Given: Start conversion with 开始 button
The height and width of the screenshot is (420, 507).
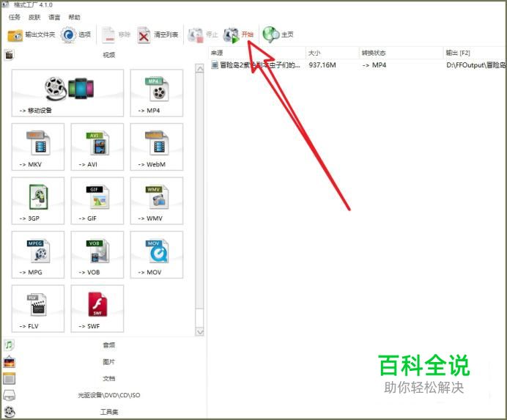Looking at the screenshot, I should click(238, 34).
